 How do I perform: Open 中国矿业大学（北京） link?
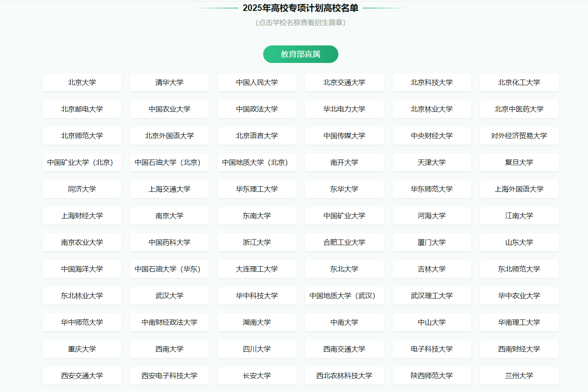point(82,163)
